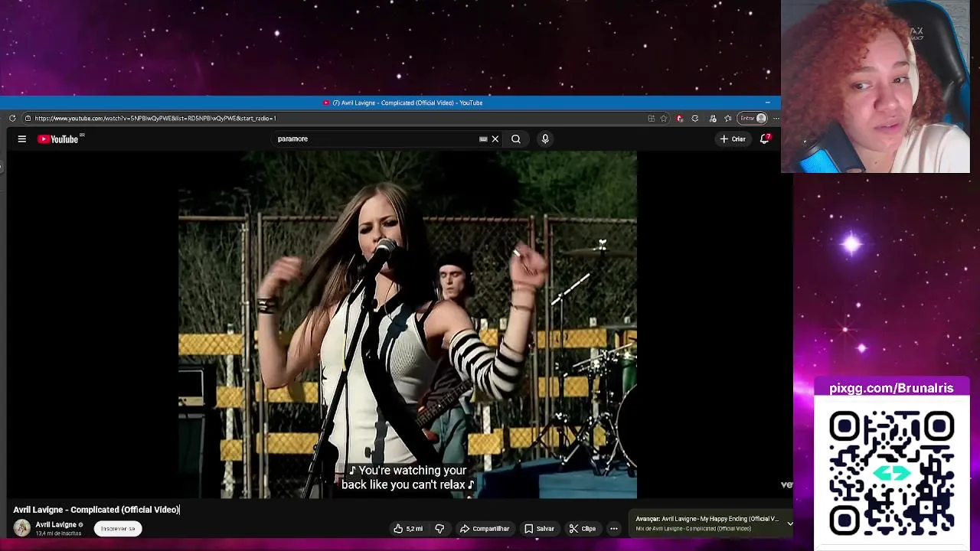
Task: Reload the page in the browser
Action: (12, 118)
